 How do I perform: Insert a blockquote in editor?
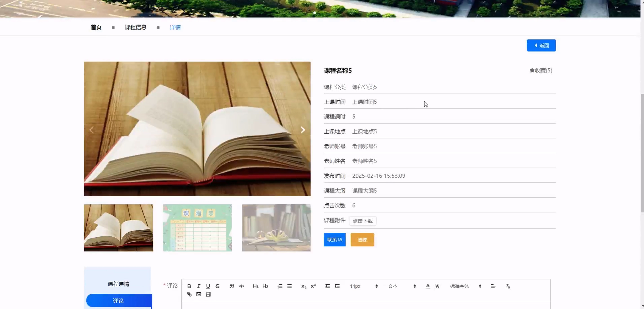click(232, 286)
